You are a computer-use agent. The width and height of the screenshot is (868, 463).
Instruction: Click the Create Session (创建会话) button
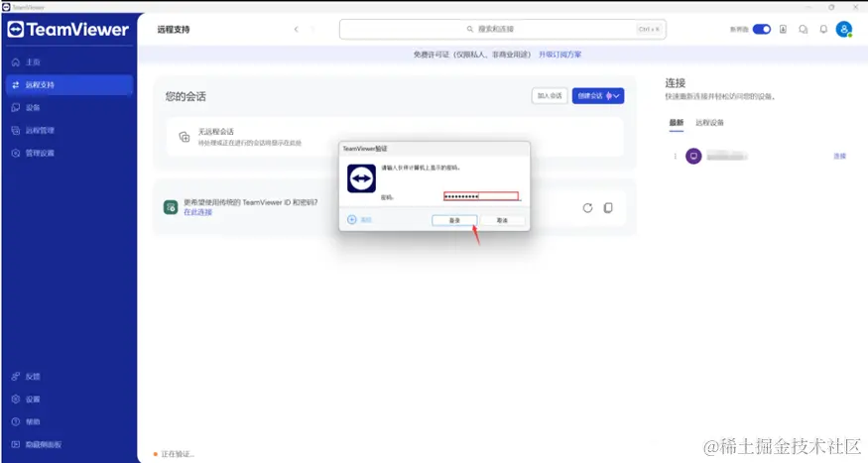[x=590, y=96]
